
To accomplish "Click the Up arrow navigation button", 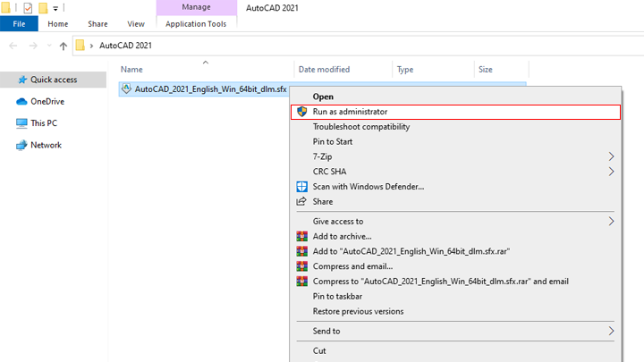I will pos(63,46).
